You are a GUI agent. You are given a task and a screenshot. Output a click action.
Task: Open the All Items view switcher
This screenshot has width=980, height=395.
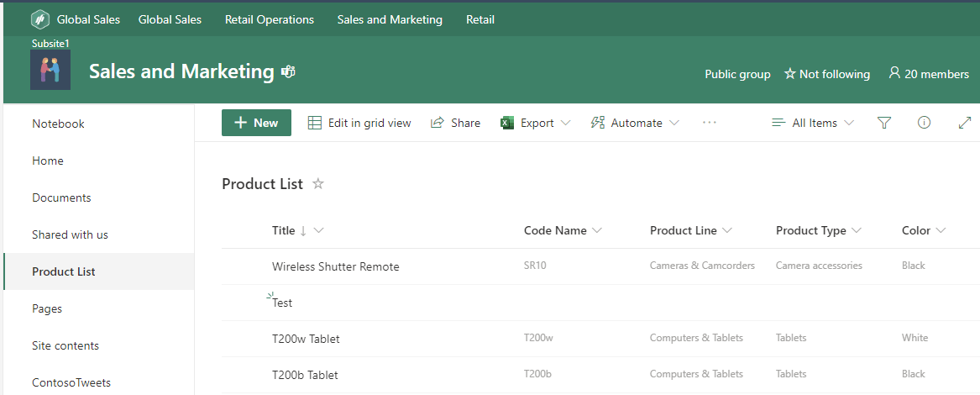(x=813, y=123)
